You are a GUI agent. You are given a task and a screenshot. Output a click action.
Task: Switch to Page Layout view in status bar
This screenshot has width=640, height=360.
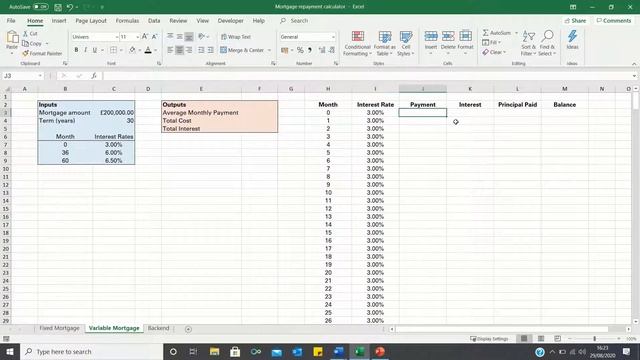[x=541, y=339]
